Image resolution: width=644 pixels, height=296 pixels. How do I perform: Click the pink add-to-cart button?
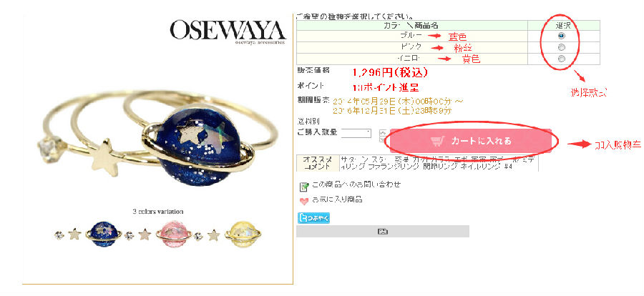[471, 141]
